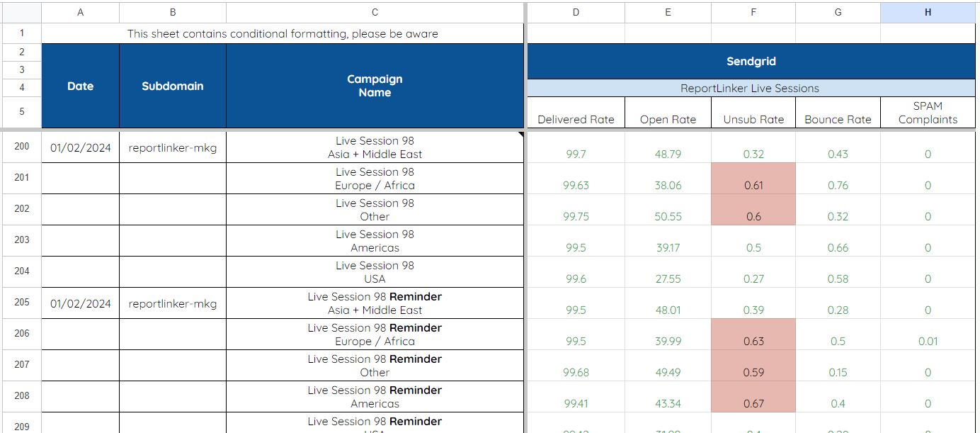Click the Campaign Name header cell
This screenshot has height=433, width=980.
[x=375, y=86]
